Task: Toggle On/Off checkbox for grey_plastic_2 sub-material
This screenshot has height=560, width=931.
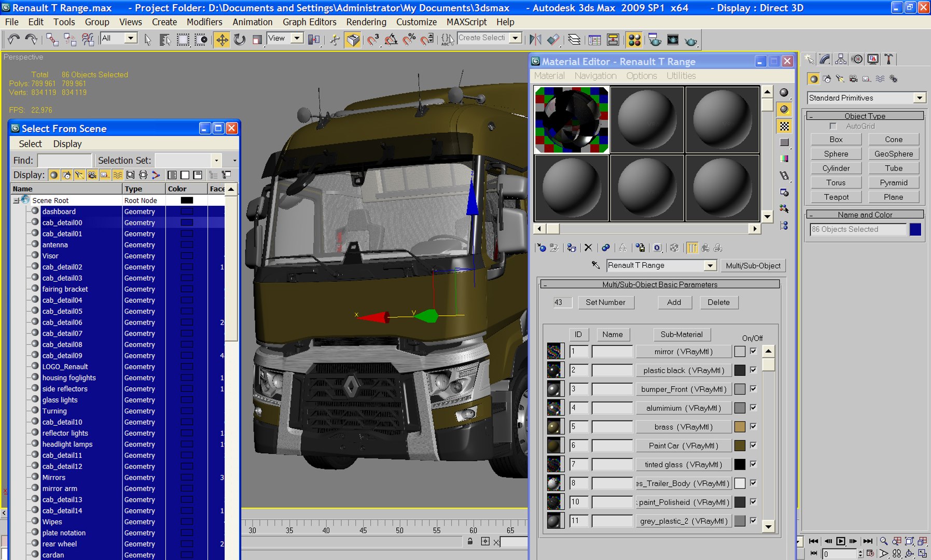Action: 753,521
